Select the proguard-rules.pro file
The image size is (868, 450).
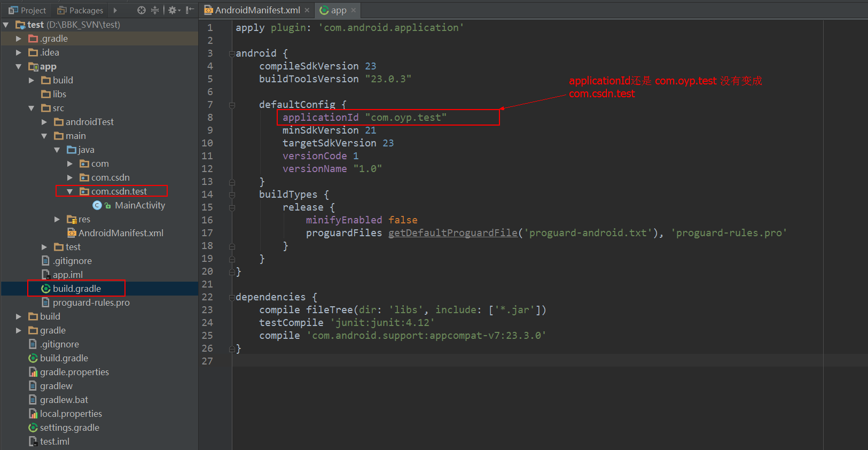(85, 302)
